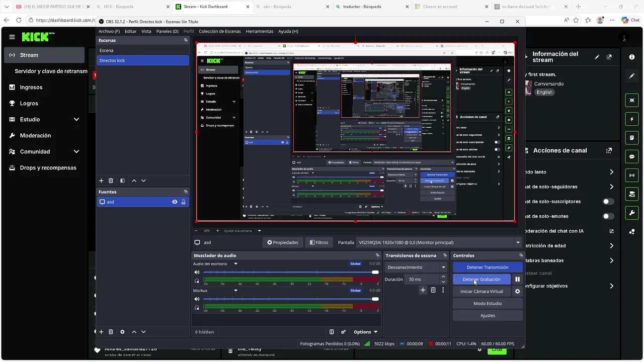
Task: Open Mic/Aux options arrow
Action: tap(235, 291)
